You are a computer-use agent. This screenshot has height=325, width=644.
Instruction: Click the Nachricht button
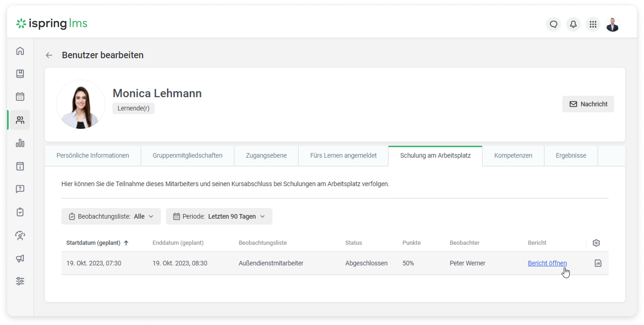point(588,104)
